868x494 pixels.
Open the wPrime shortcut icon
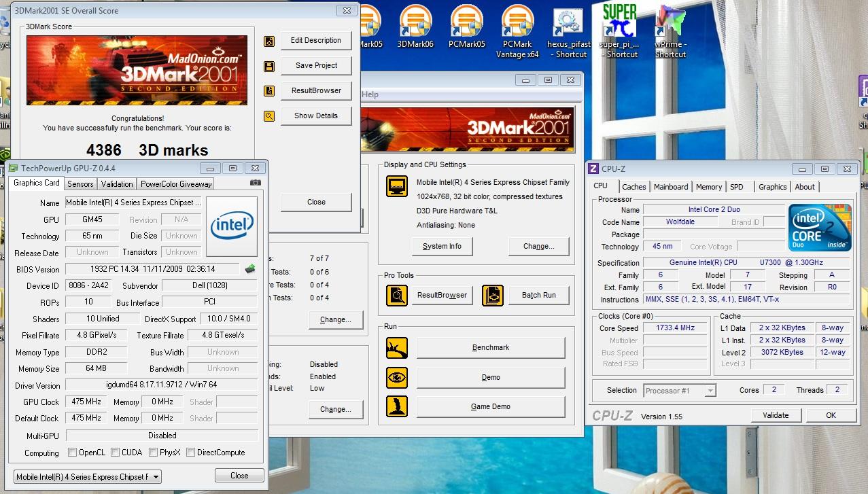670,32
